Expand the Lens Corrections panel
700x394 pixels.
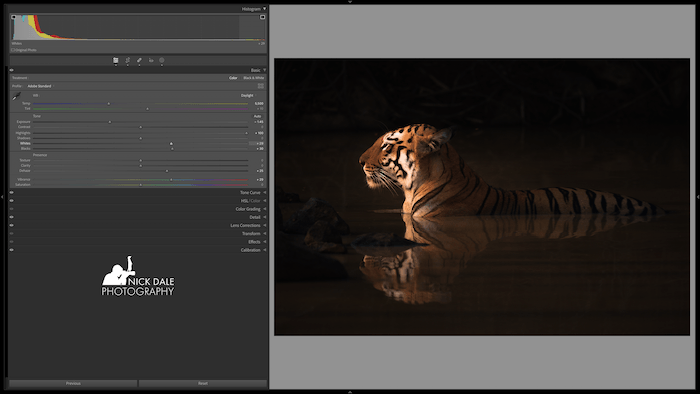tap(264, 225)
